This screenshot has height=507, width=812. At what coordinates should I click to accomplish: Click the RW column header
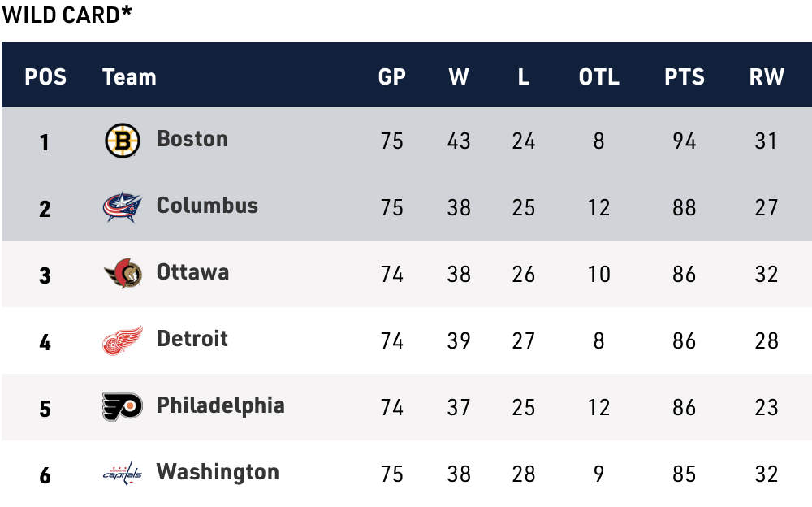click(x=767, y=77)
